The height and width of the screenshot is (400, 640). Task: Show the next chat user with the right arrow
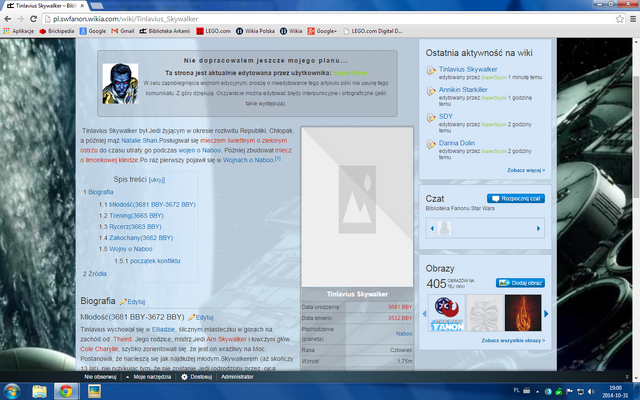pyautogui.click(x=538, y=229)
